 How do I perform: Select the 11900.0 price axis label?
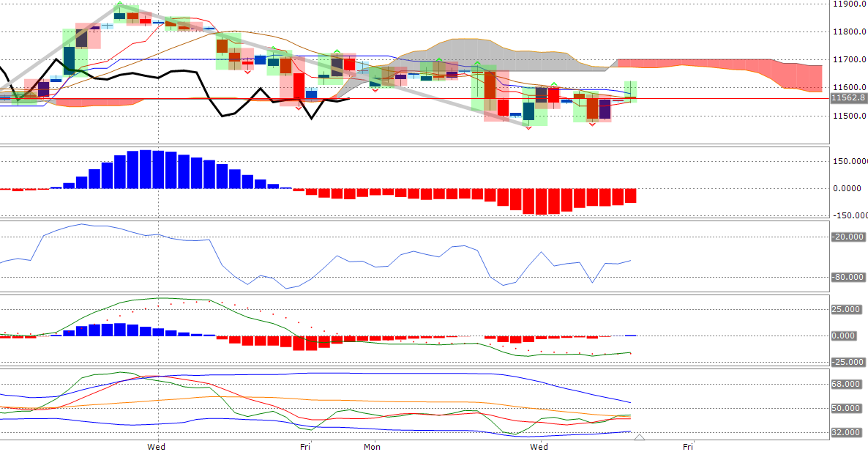849,4
